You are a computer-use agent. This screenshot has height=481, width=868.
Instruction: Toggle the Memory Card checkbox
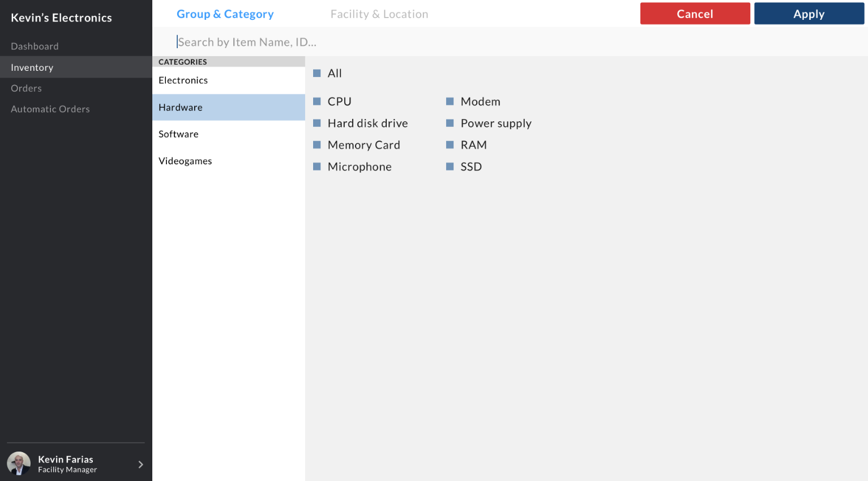[x=317, y=145]
